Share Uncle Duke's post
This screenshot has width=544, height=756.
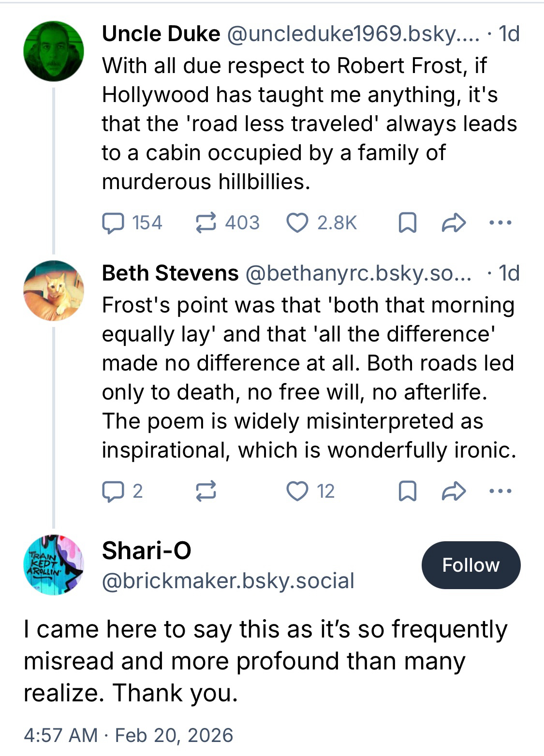coord(454,223)
